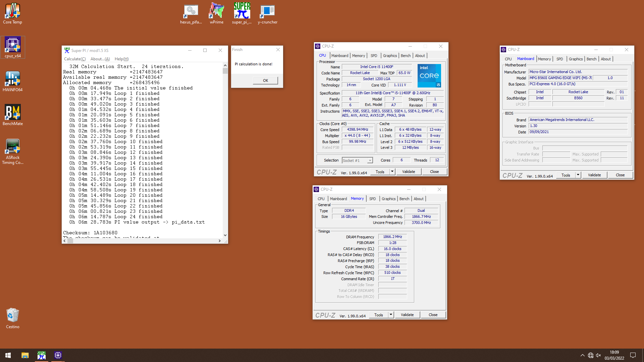The height and width of the screenshot is (362, 644).
Task: Select Memory tab in the Mainboard CPU-Z window
Action: click(x=544, y=59)
